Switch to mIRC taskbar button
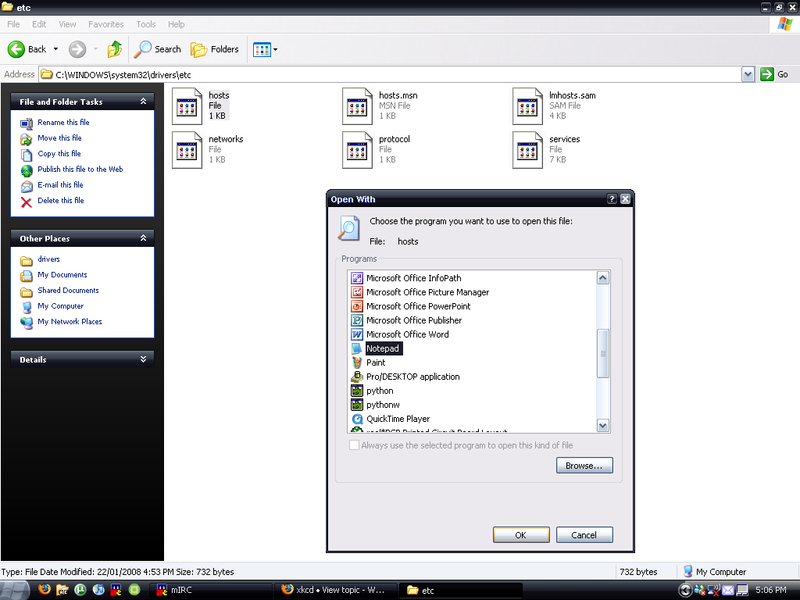 (x=212, y=590)
